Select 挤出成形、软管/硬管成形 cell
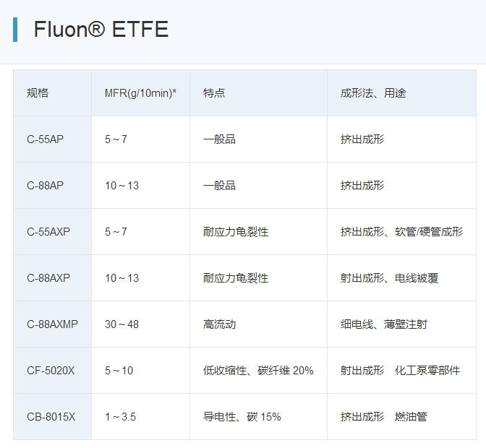Image resolution: width=486 pixels, height=448 pixels. tap(401, 232)
